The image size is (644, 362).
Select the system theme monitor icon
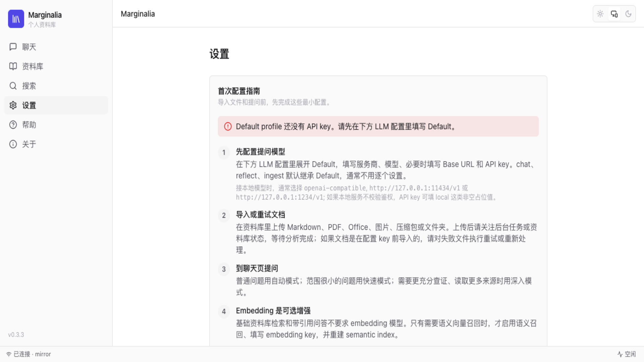click(x=614, y=14)
